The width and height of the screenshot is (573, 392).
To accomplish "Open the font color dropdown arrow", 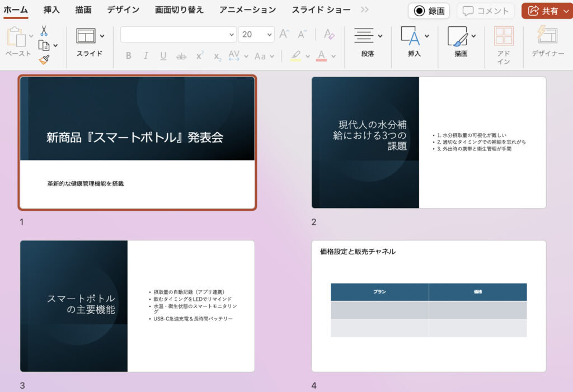I will (x=334, y=56).
